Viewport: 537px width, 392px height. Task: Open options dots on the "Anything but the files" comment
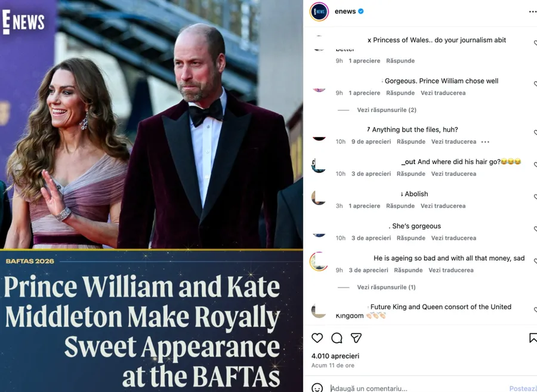(485, 142)
